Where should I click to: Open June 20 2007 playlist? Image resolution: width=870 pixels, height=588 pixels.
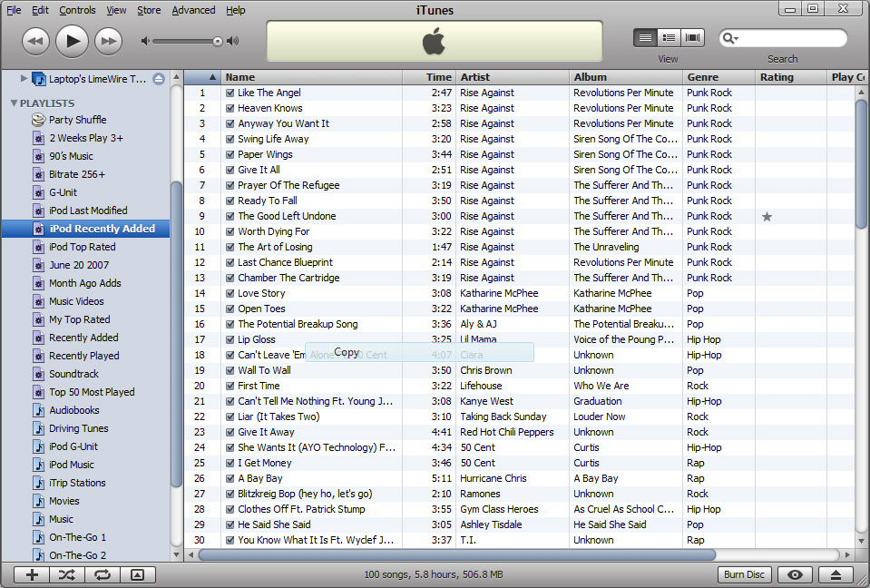click(79, 265)
